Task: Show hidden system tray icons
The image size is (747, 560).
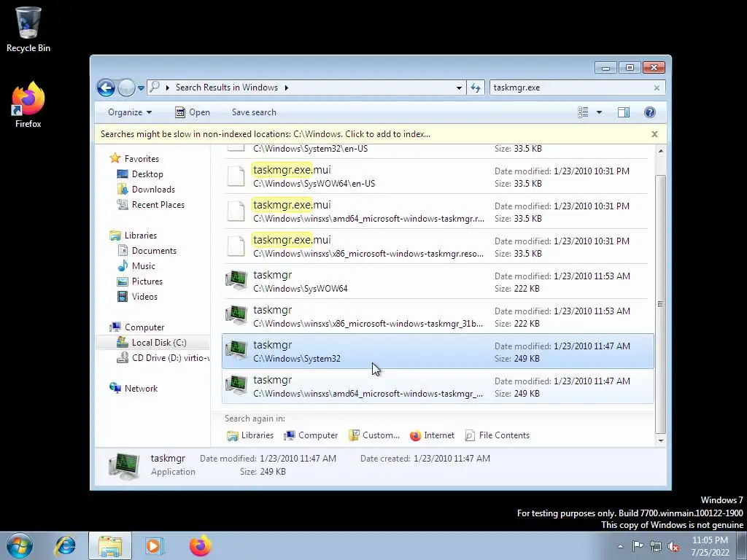Action: coord(620,546)
